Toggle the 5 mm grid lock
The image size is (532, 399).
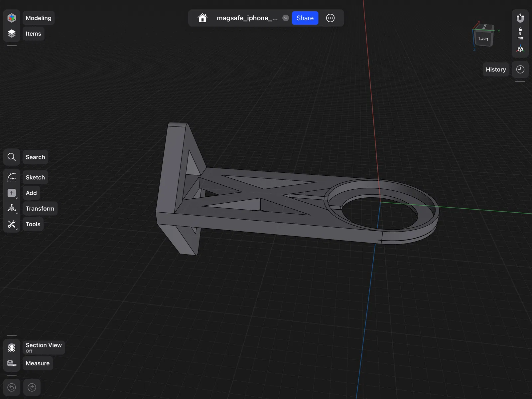pyautogui.click(x=520, y=34)
